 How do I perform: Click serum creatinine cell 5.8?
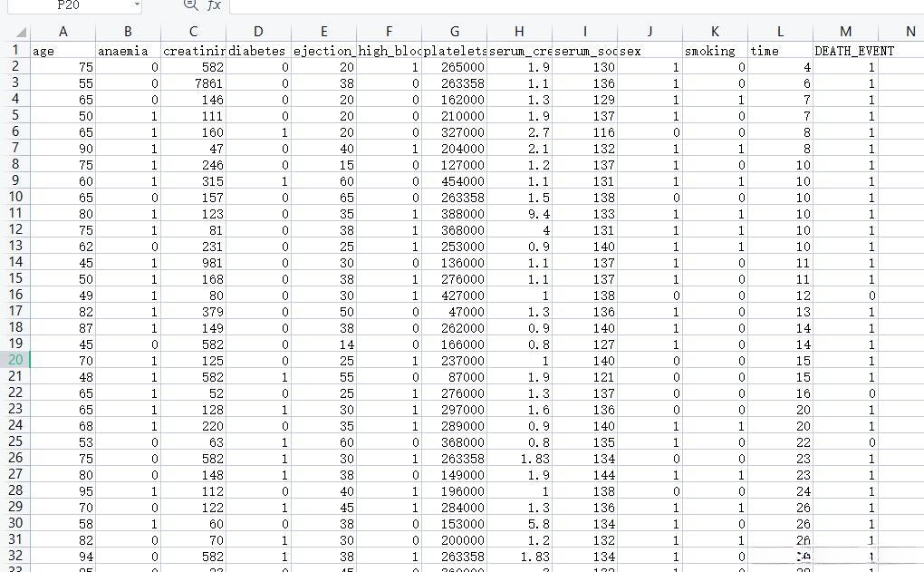[x=520, y=524]
